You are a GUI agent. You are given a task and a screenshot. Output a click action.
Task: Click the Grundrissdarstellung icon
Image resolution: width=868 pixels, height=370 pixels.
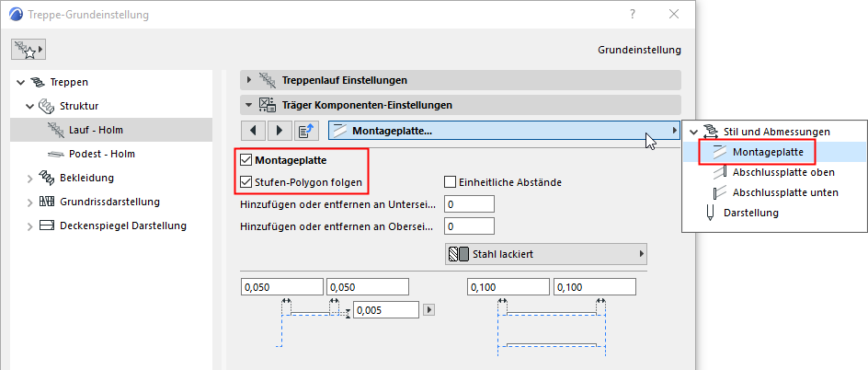pos(47,202)
